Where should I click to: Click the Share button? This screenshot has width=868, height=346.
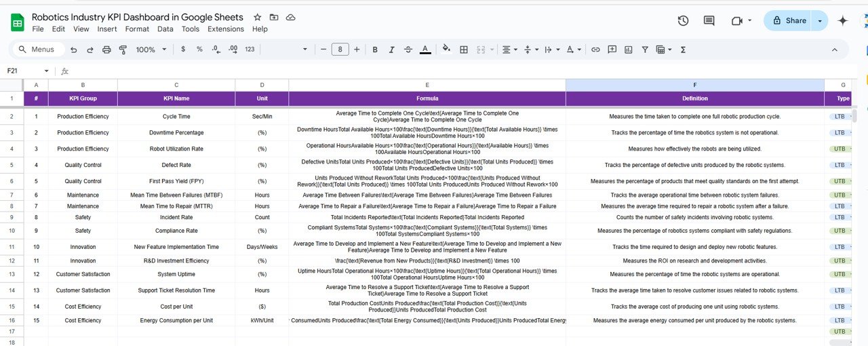788,21
